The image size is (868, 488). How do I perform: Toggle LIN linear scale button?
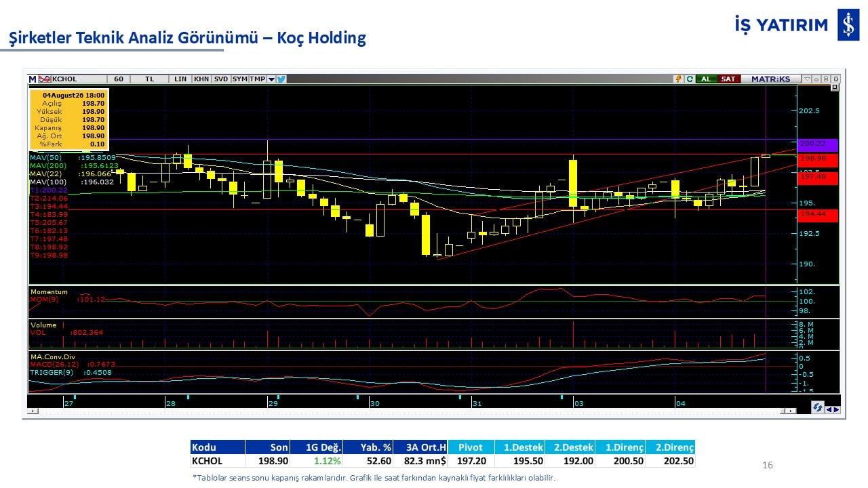tap(180, 79)
